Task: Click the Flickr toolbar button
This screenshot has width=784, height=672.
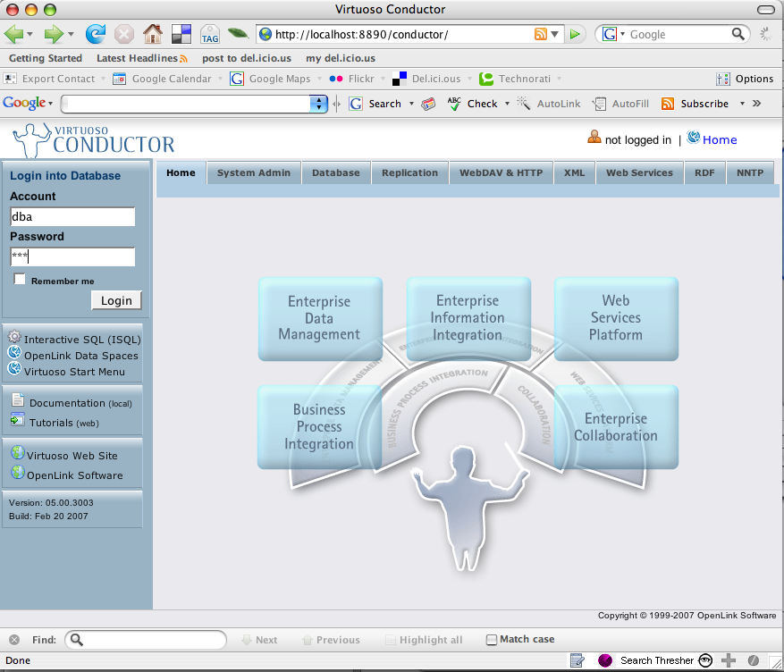Action: 351,79
